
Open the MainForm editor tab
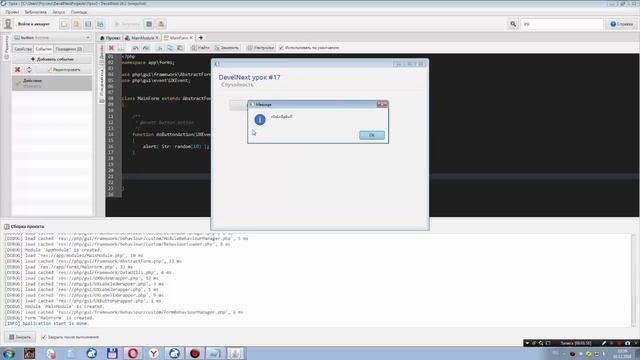(x=178, y=38)
